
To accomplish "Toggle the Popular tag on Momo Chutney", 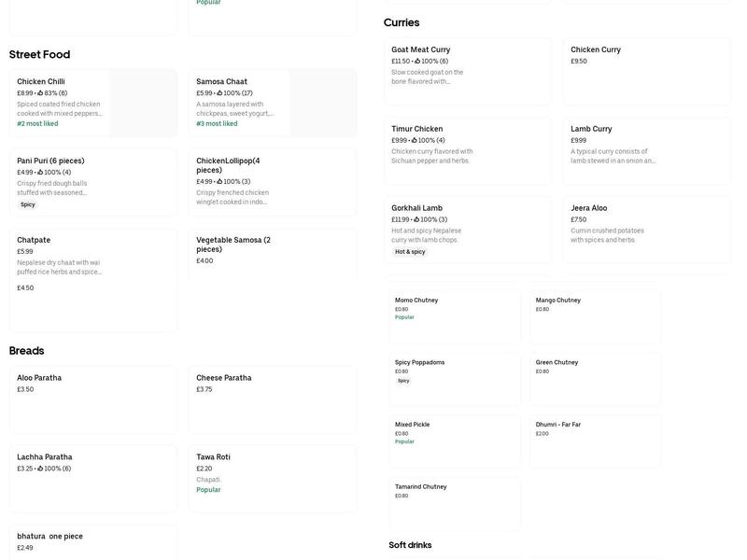I will point(406,316).
